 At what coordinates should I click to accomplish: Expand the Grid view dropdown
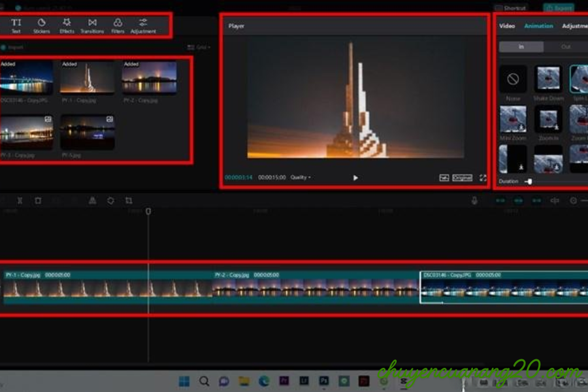pyautogui.click(x=199, y=47)
